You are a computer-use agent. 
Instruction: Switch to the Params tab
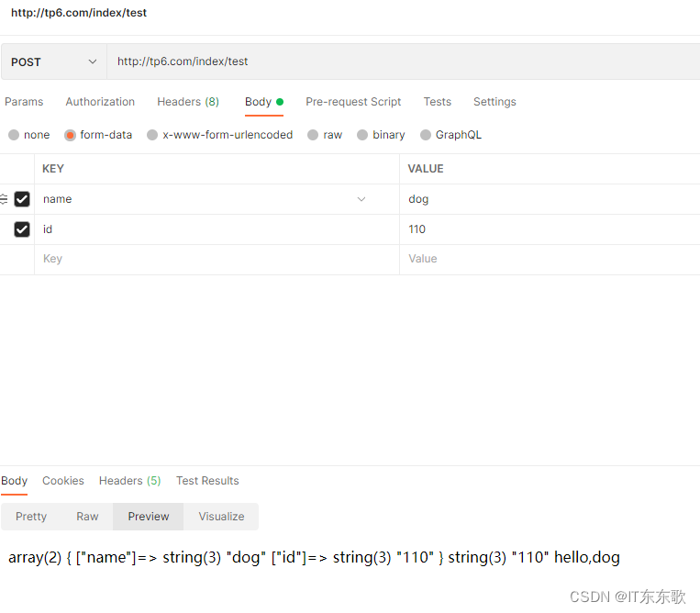click(x=24, y=102)
